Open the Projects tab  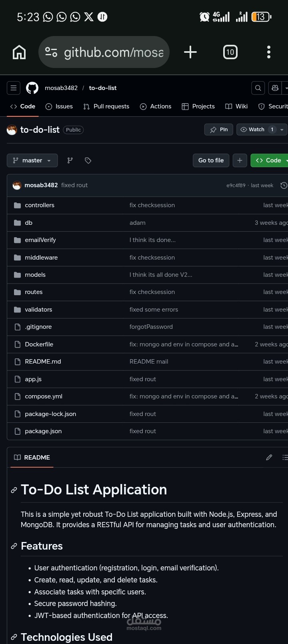pyautogui.click(x=198, y=106)
